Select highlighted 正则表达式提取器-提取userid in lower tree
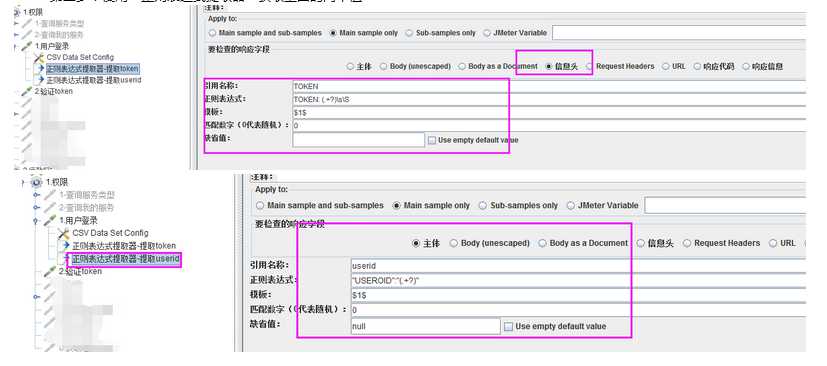827x366 pixels. 126,259
